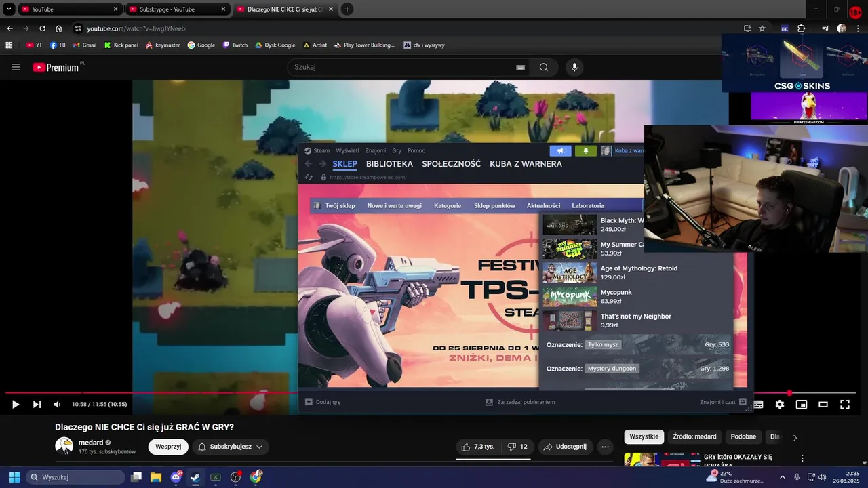This screenshot has width=868, height=488.
Task: Expand the Subskrybujesz notification dropdown
Action: pos(230,447)
